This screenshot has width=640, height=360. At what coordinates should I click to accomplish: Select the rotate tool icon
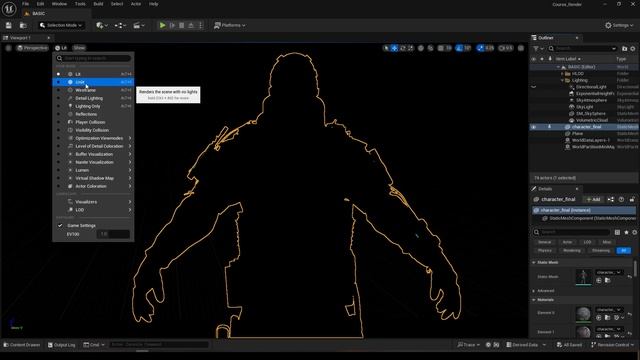(402, 48)
